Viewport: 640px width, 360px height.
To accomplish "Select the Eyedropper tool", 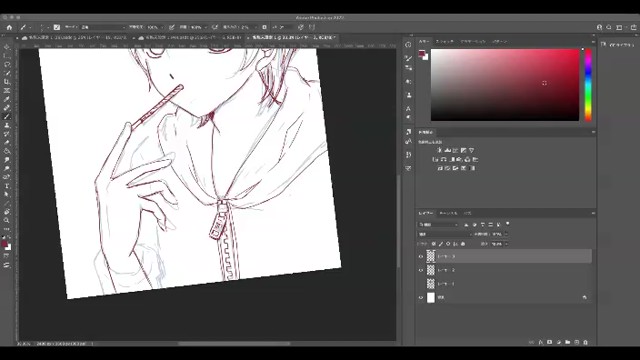I will tap(7, 99).
